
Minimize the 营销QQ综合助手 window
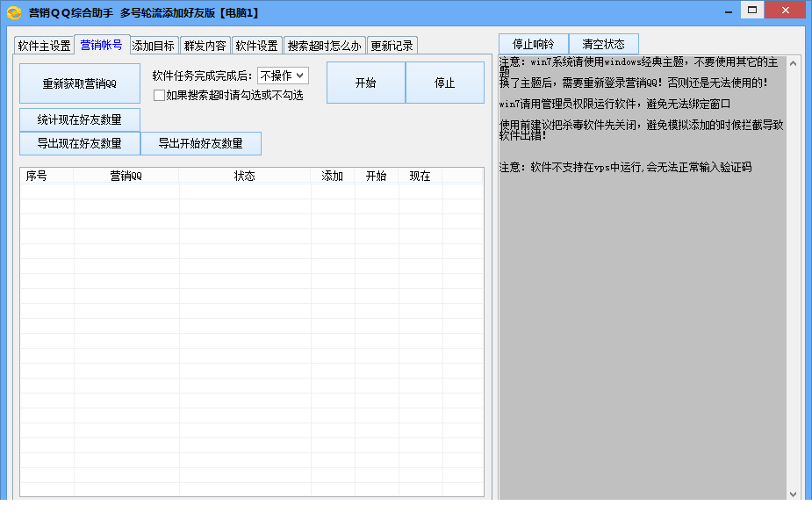click(729, 11)
